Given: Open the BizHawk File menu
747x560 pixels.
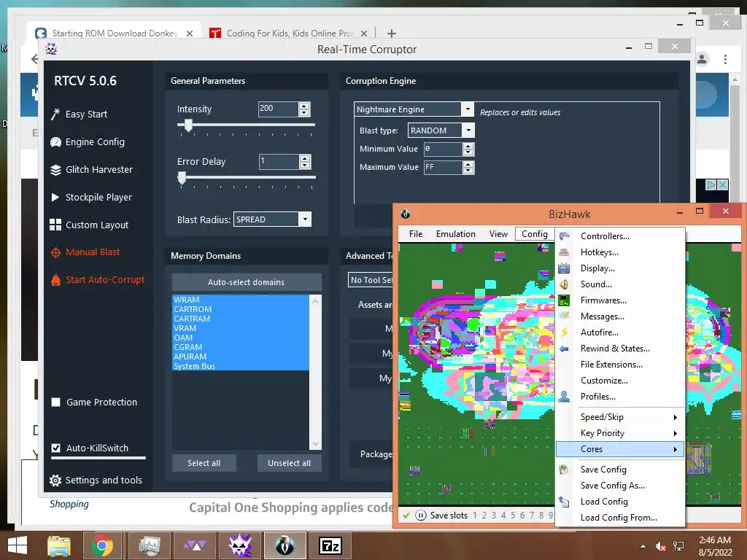Looking at the screenshot, I should 415,234.
